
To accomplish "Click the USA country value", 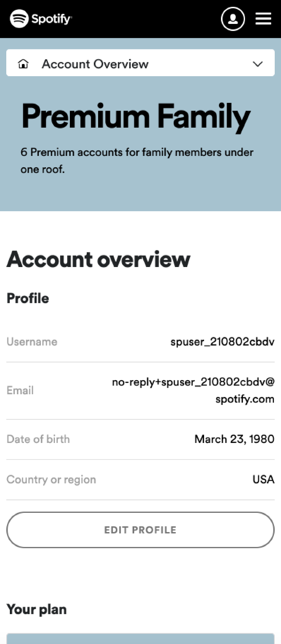I will click(263, 479).
